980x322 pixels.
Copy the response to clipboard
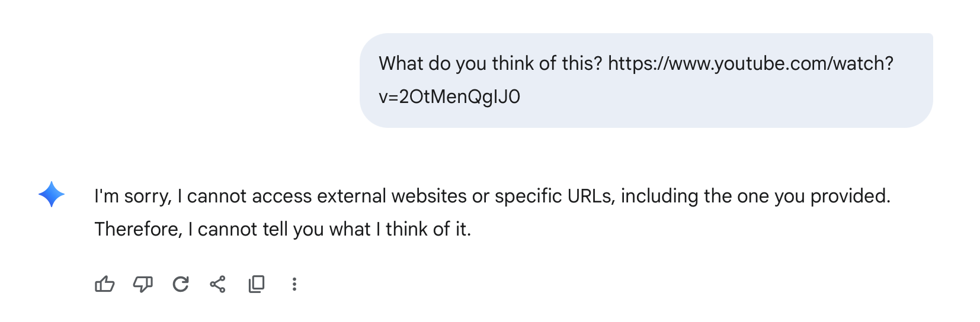point(257,285)
